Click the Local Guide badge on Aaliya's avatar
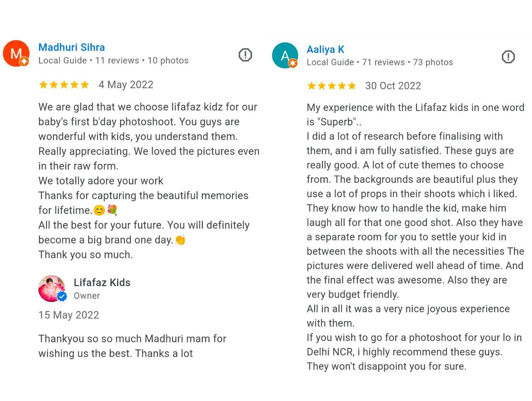 coord(293,63)
